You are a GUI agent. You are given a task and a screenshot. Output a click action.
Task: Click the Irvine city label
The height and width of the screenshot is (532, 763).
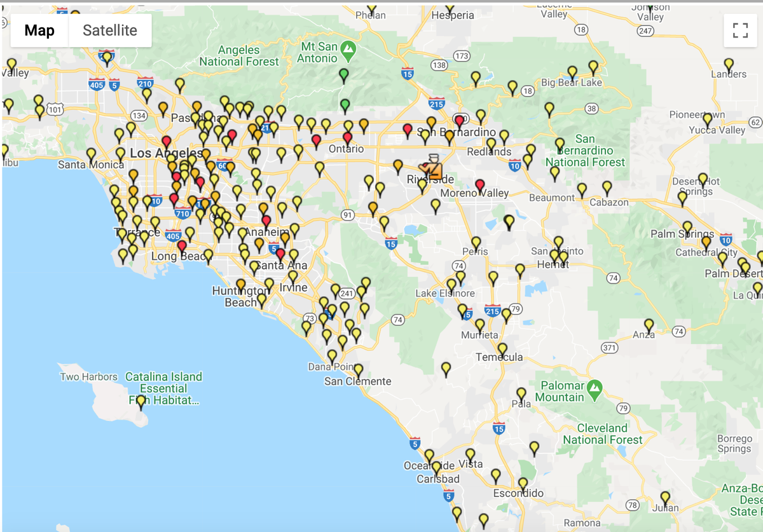(293, 287)
